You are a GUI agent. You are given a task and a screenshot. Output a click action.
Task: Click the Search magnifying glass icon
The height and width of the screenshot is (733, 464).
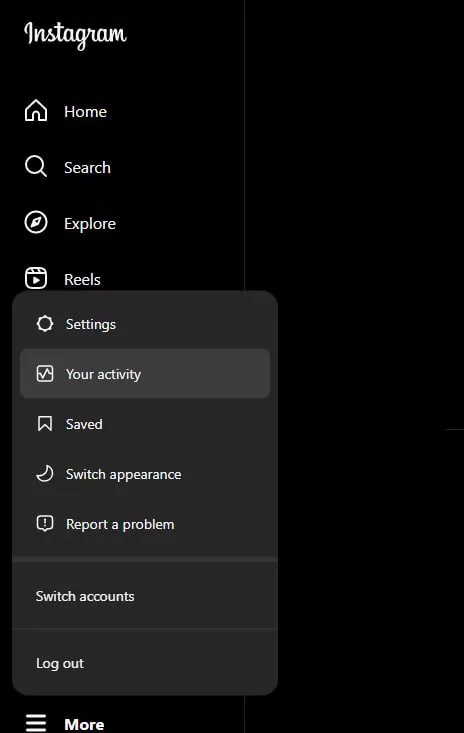pos(36,167)
